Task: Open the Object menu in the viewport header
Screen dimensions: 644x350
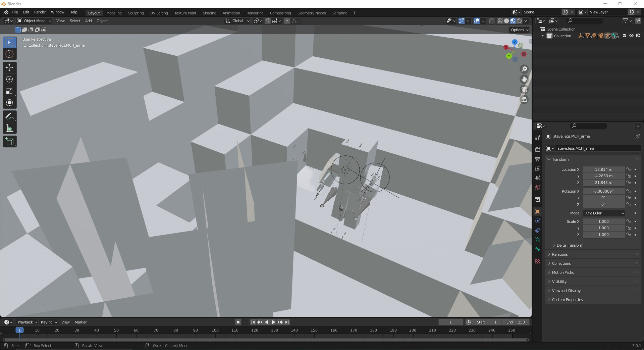Action: pyautogui.click(x=102, y=21)
